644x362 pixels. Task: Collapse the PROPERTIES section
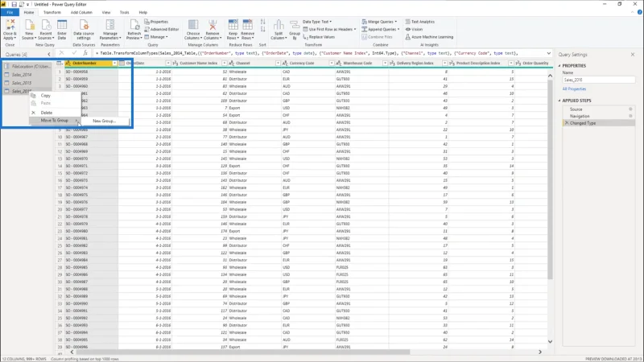pyautogui.click(x=559, y=66)
